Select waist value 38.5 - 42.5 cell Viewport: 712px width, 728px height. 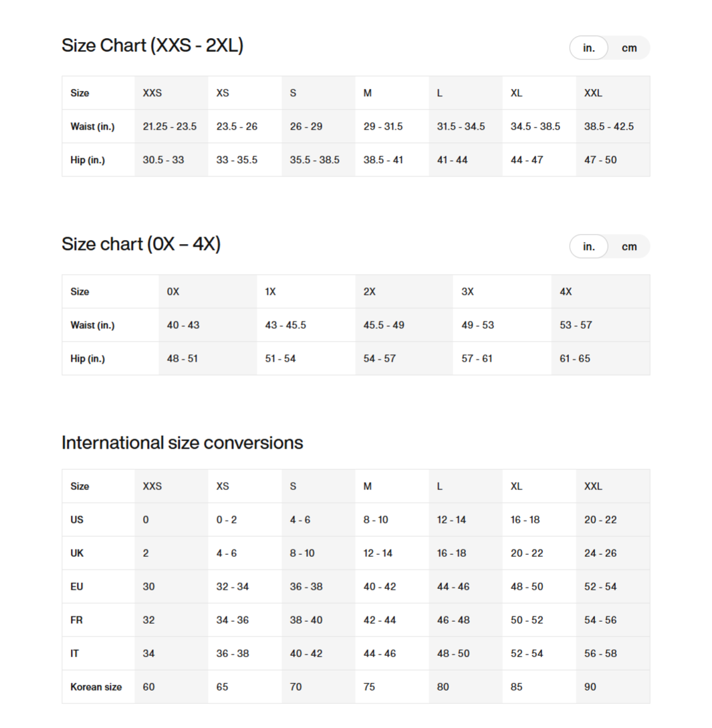pyautogui.click(x=609, y=126)
